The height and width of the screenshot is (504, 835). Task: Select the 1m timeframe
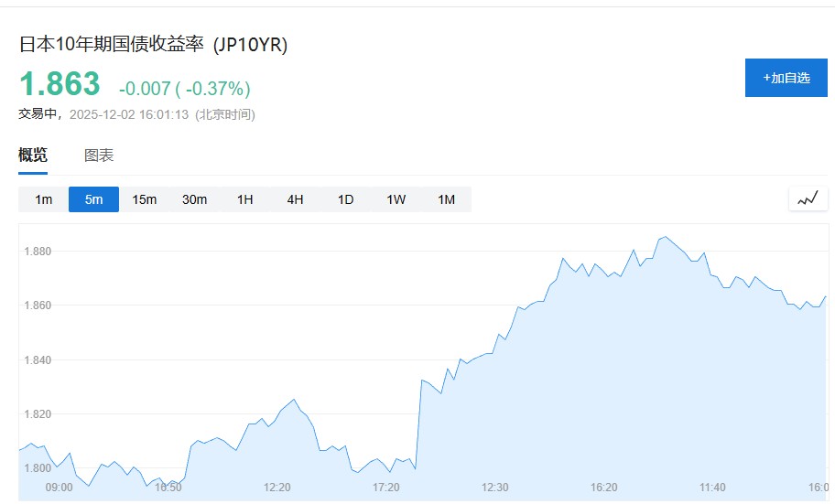[x=43, y=199]
